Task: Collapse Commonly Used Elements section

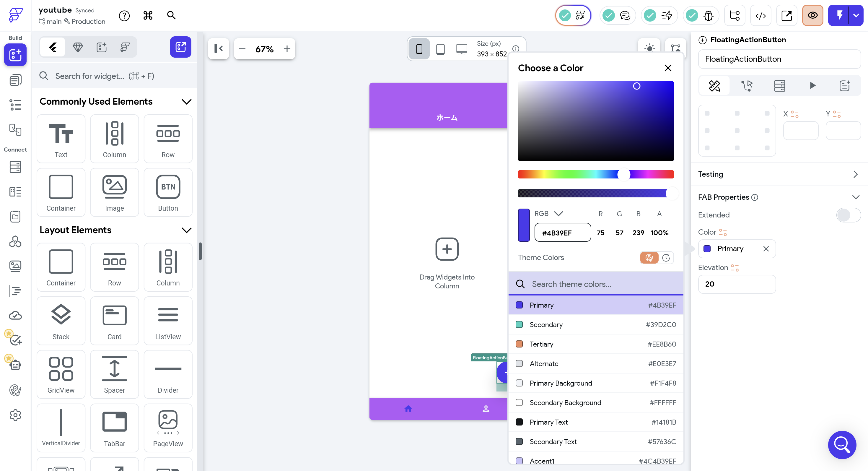Action: coord(186,101)
